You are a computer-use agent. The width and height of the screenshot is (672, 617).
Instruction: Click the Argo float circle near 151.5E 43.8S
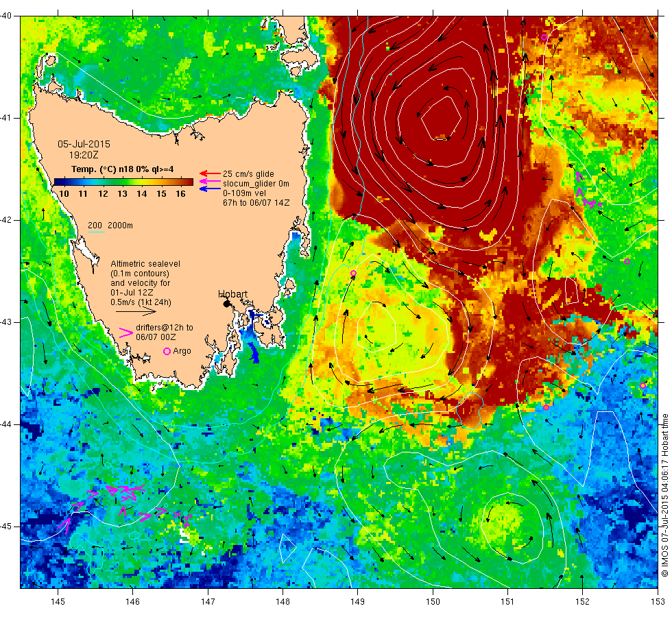[546, 407]
